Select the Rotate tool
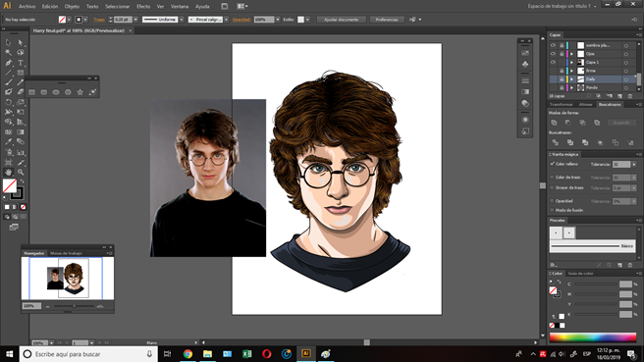Image resolution: width=644 pixels, height=362 pixels. [x=8, y=102]
